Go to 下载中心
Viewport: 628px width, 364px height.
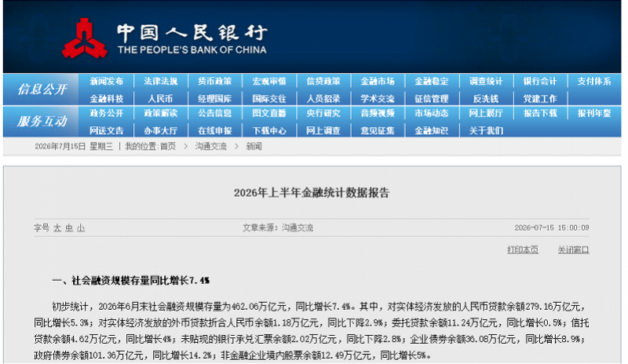[269, 130]
